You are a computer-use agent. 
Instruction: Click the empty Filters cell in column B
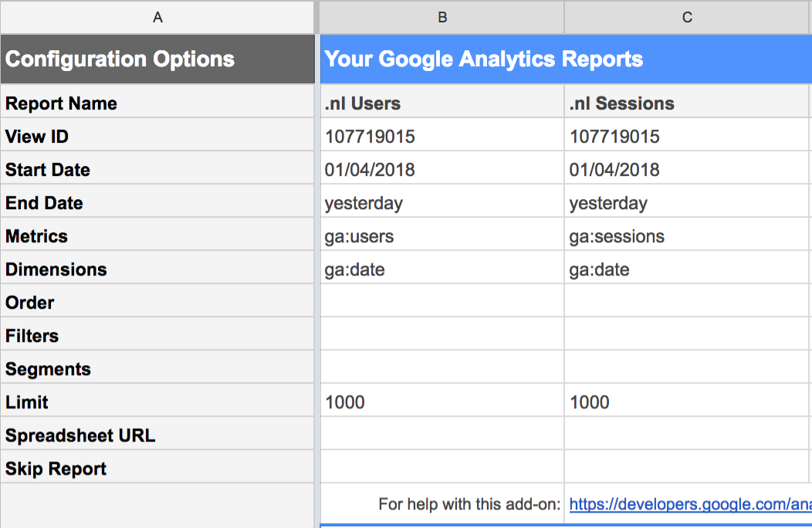442,334
